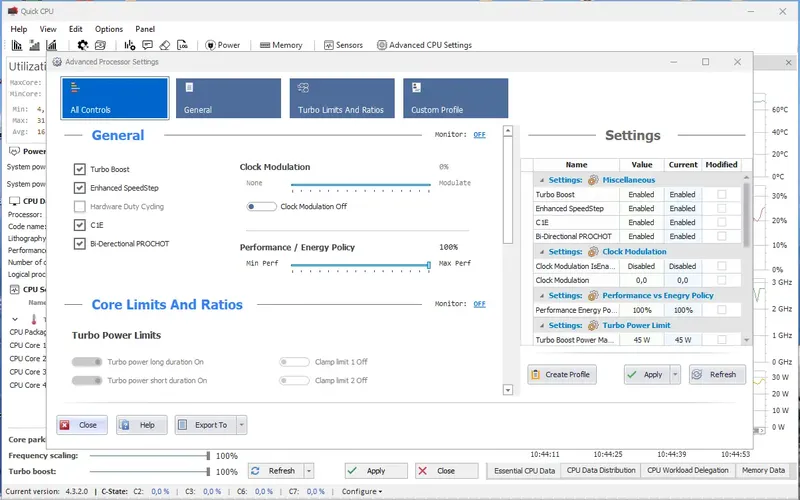
Task: Click the Performance / Energy Policy slider
Action: coord(361,265)
